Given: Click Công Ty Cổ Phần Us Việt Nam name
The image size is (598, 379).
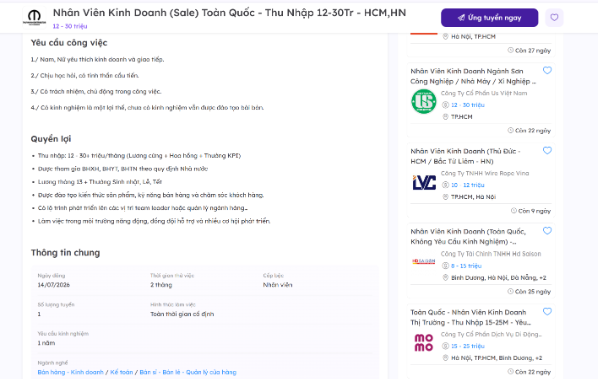Looking at the screenshot, I should (x=484, y=93).
